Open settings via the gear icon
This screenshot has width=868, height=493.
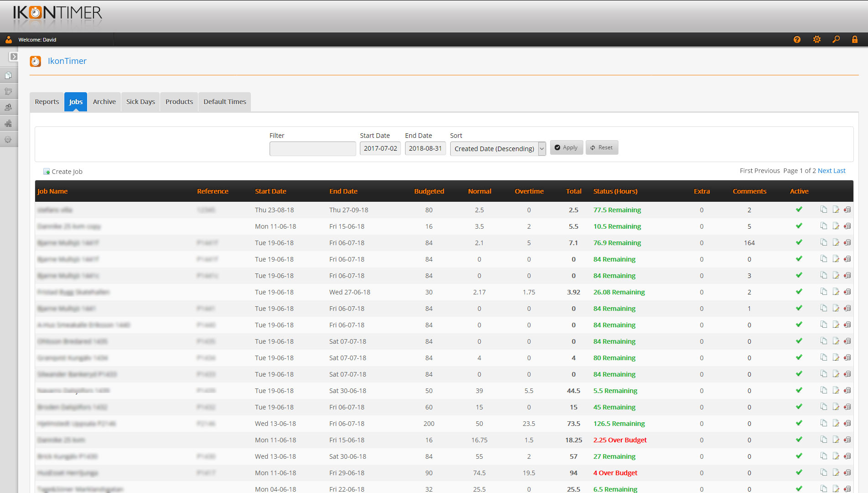click(816, 40)
